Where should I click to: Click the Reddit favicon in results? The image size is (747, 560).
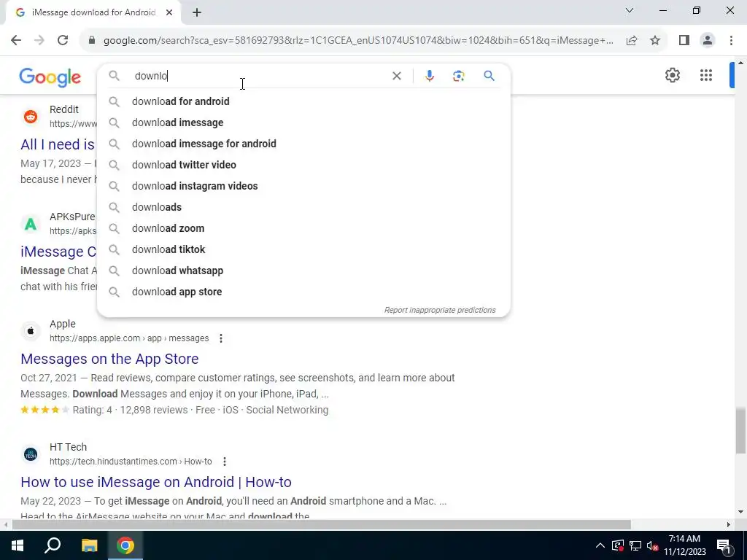pyautogui.click(x=31, y=116)
